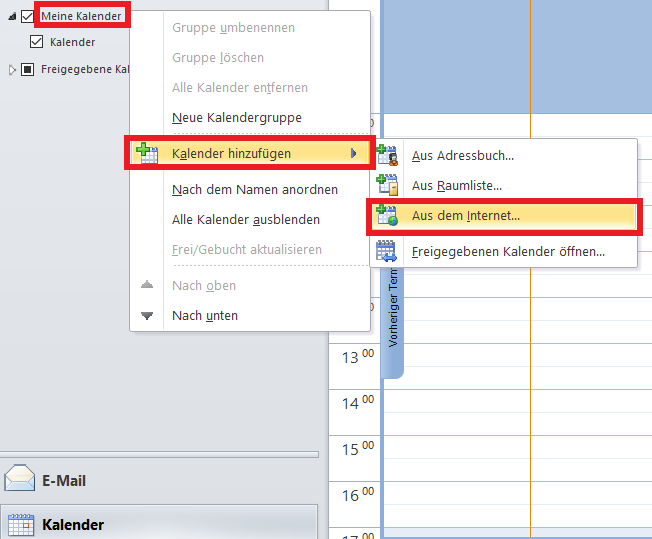Image resolution: width=652 pixels, height=539 pixels.
Task: Toggle the 'Freigegebene Kalender' checkbox
Action: [27, 69]
